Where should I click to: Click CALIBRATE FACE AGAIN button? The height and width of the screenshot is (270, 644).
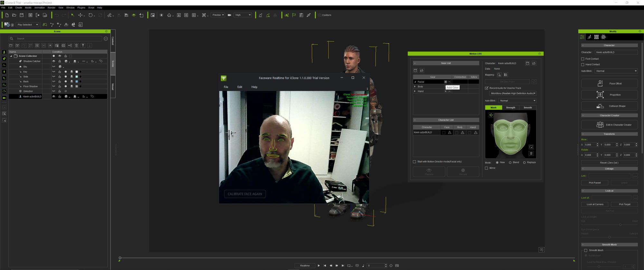coord(245,194)
